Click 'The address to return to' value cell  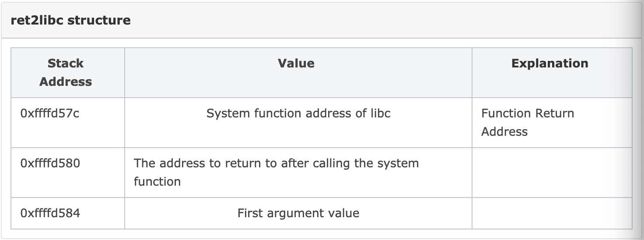[298, 173]
